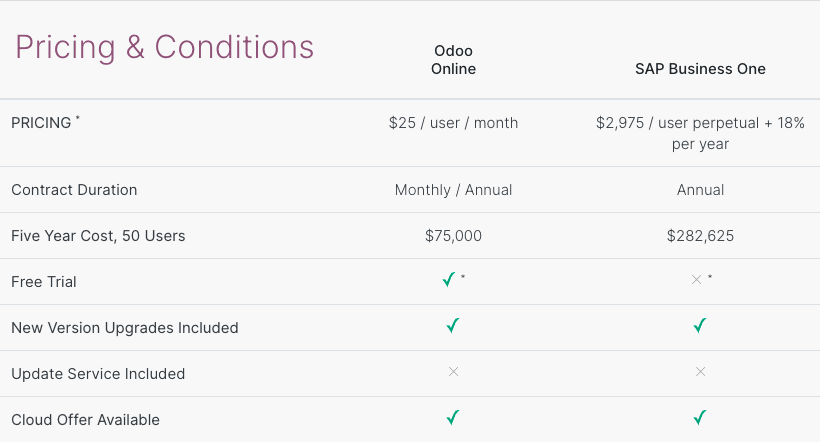Click the Five Year Cost, 50 Users label
Image resolution: width=820 pixels, height=442 pixels.
pyautogui.click(x=98, y=236)
